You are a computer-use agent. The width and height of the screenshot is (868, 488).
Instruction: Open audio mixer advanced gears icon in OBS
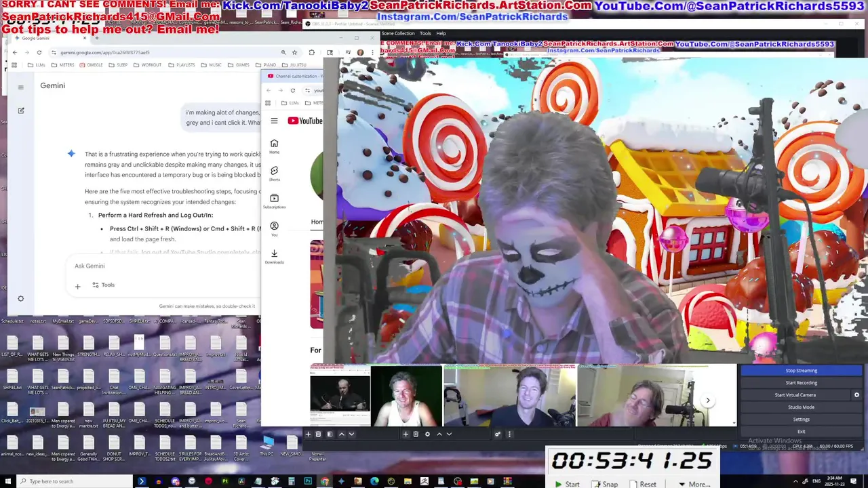coord(498,434)
